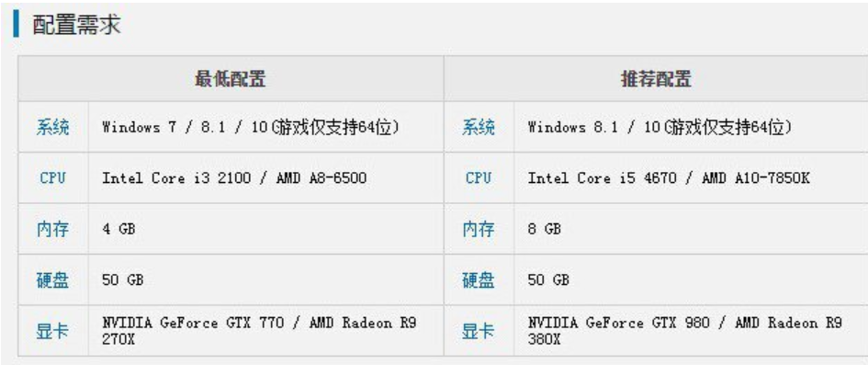Select the 内存 link under 推荐配置
This screenshot has height=365, width=868.
[x=479, y=229]
